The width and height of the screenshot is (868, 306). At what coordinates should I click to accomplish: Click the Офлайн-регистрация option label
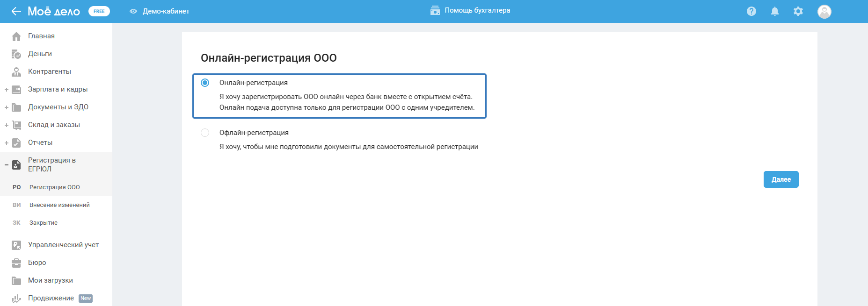point(254,133)
